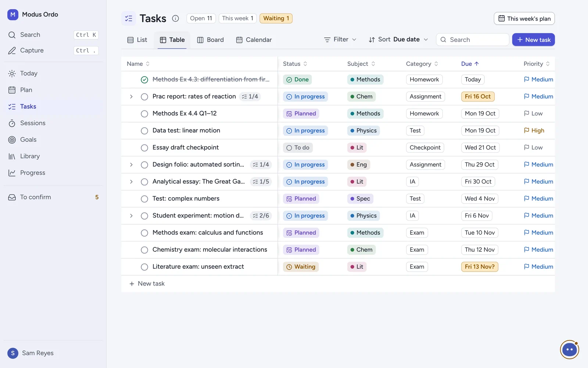This screenshot has height=368, width=588.
Task: Go to Plan in the sidebar
Action: click(53, 90)
